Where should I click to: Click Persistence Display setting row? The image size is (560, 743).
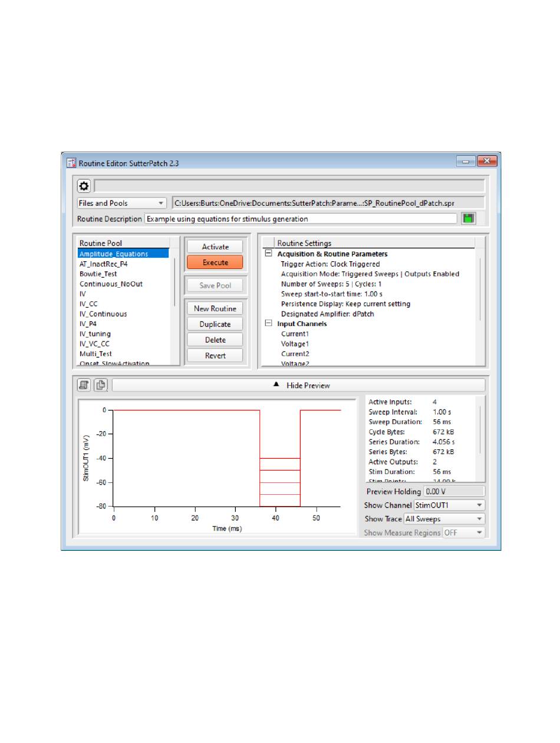pyautogui.click(x=345, y=304)
